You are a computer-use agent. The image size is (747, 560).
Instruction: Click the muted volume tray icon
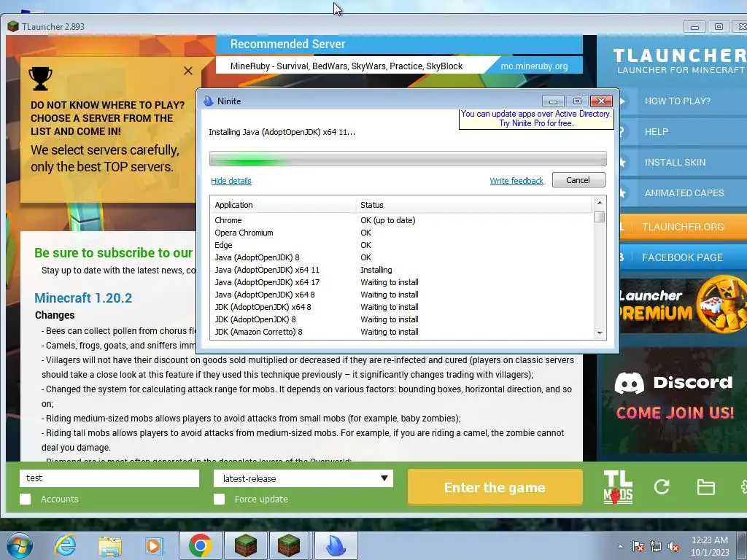pyautogui.click(x=673, y=546)
